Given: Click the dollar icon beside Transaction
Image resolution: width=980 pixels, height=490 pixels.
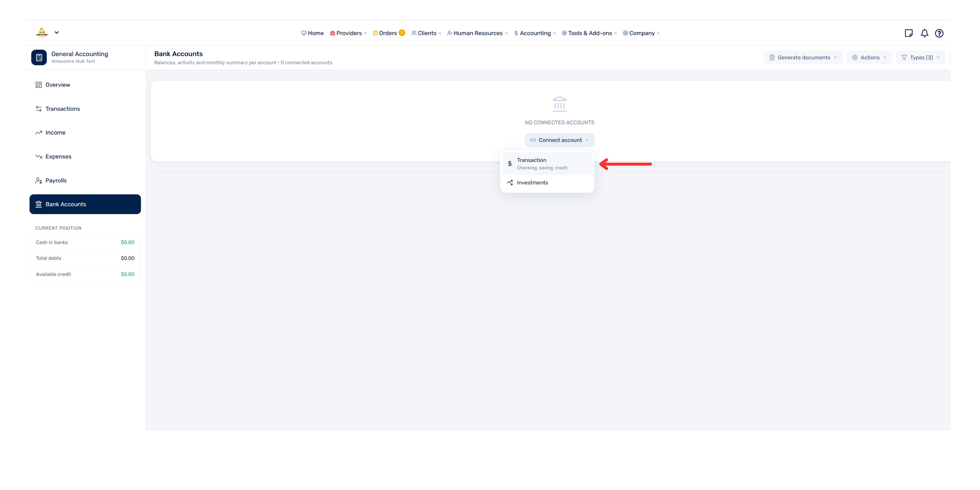Looking at the screenshot, I should [x=510, y=164].
